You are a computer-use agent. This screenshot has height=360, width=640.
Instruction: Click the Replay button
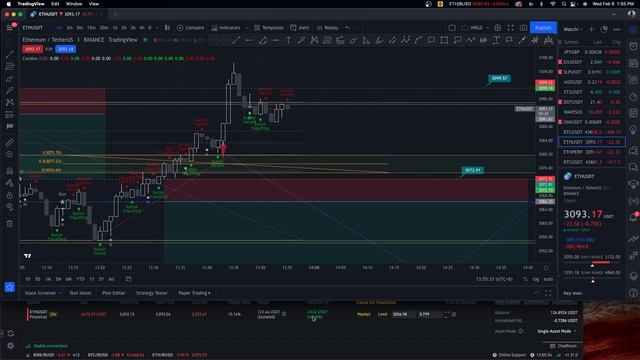(327, 28)
